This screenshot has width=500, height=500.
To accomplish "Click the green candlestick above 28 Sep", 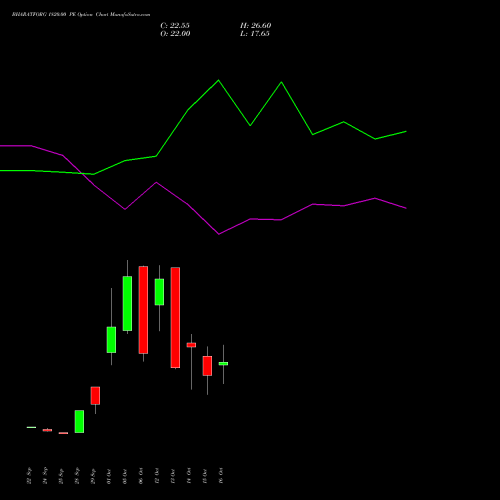I will pyautogui.click(x=79, y=421).
